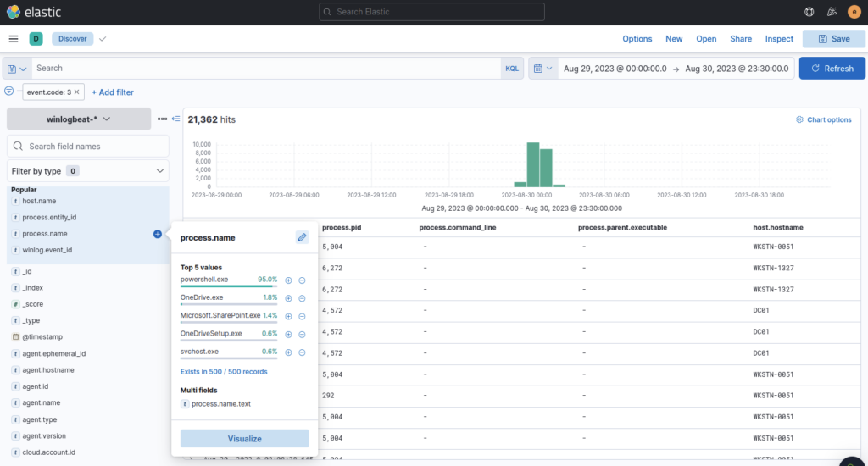Click the filter options icon
Screen dimensions: 868x466
(x=8, y=92)
